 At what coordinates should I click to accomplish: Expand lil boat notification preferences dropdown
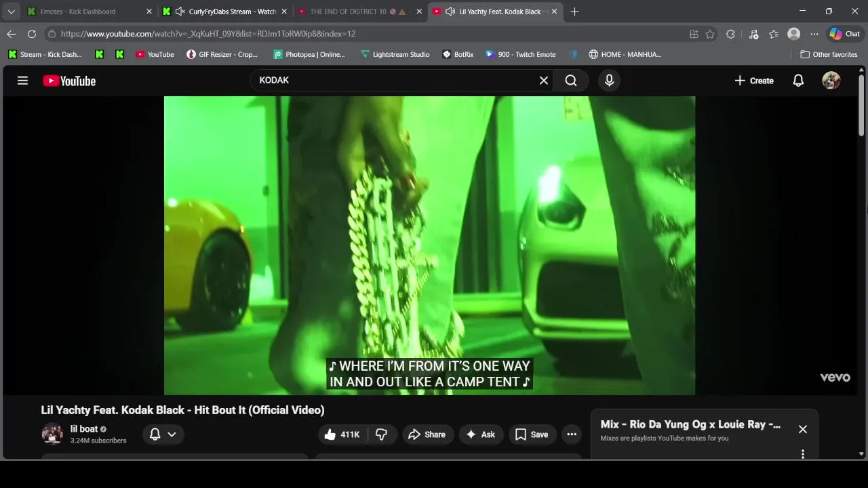coord(163,434)
